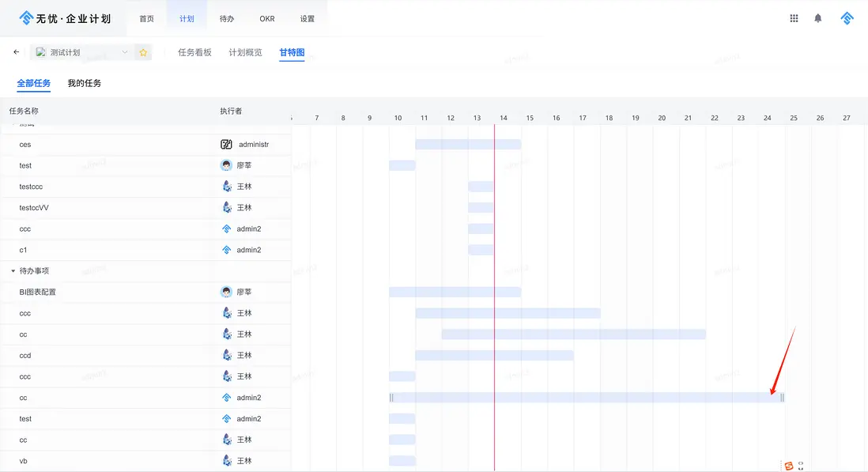Click the 无忧·企业计划 logo
The image size is (868, 472).
(x=65, y=18)
